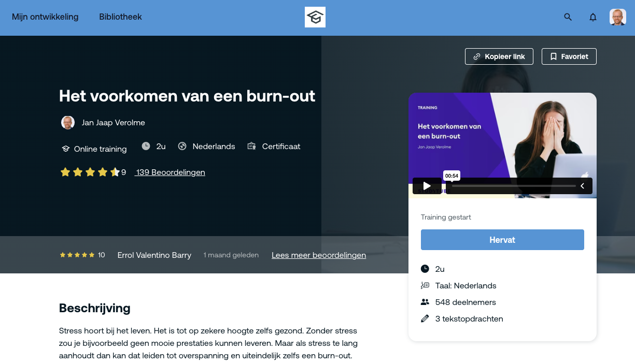Open the user profile avatar menu
The width and height of the screenshot is (635, 364).
[x=617, y=17]
